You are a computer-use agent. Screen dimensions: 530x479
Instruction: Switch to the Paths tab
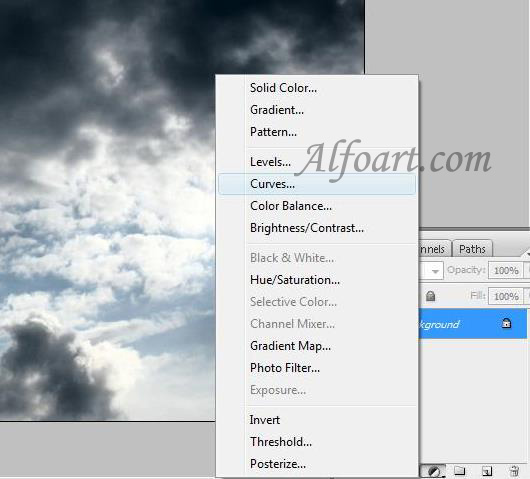(x=472, y=249)
